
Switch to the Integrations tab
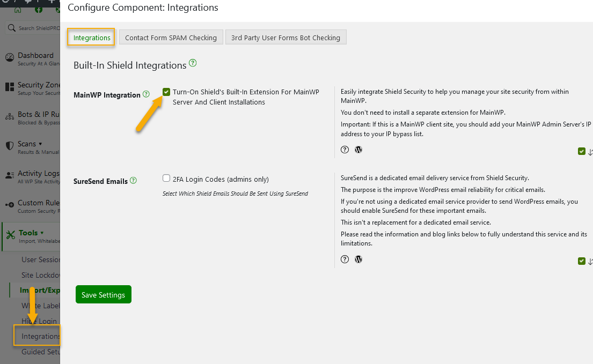pyautogui.click(x=92, y=38)
